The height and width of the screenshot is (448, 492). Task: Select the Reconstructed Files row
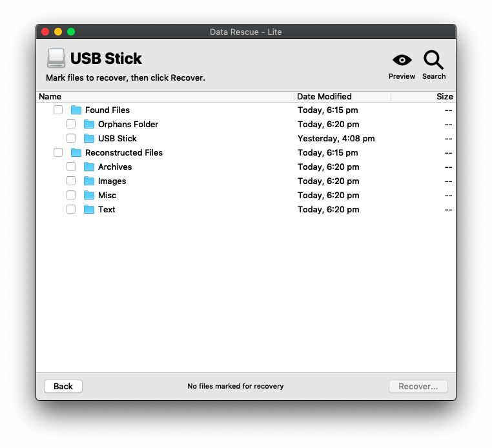[x=246, y=152]
